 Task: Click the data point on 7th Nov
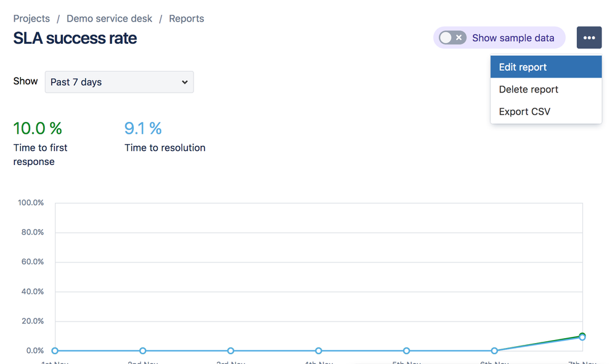click(582, 337)
